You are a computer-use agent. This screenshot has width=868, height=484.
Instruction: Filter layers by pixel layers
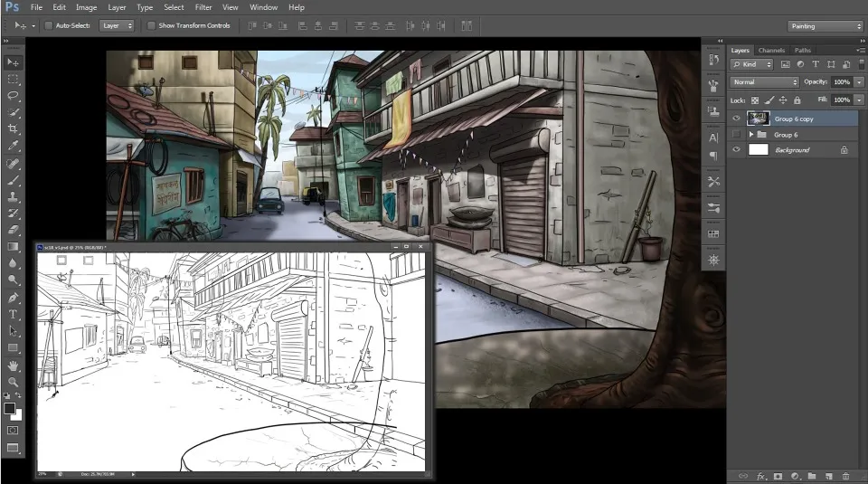coord(786,64)
